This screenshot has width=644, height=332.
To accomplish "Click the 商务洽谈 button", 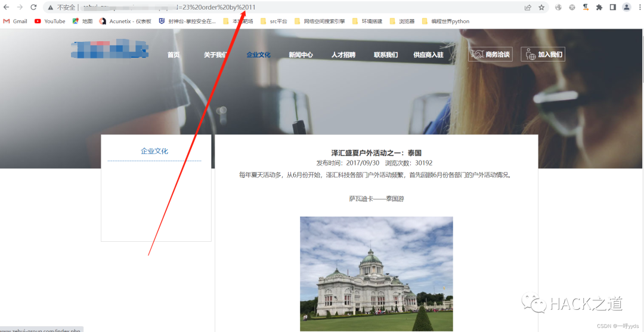I will click(x=490, y=54).
